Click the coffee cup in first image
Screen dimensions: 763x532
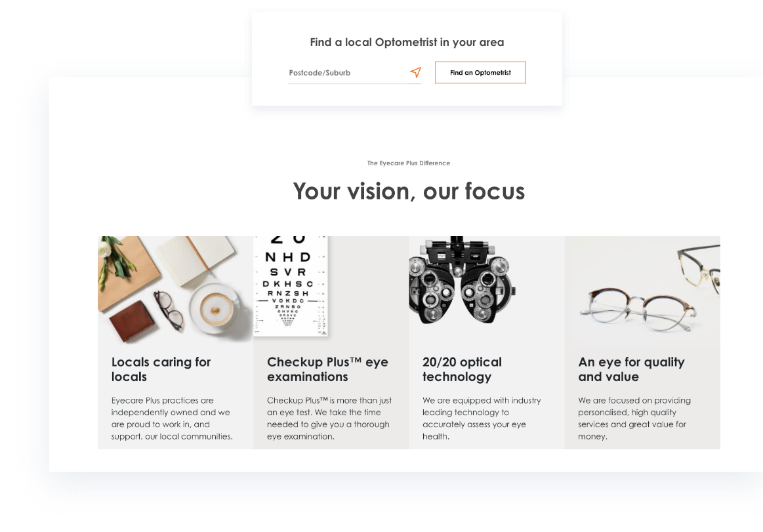[x=214, y=308]
